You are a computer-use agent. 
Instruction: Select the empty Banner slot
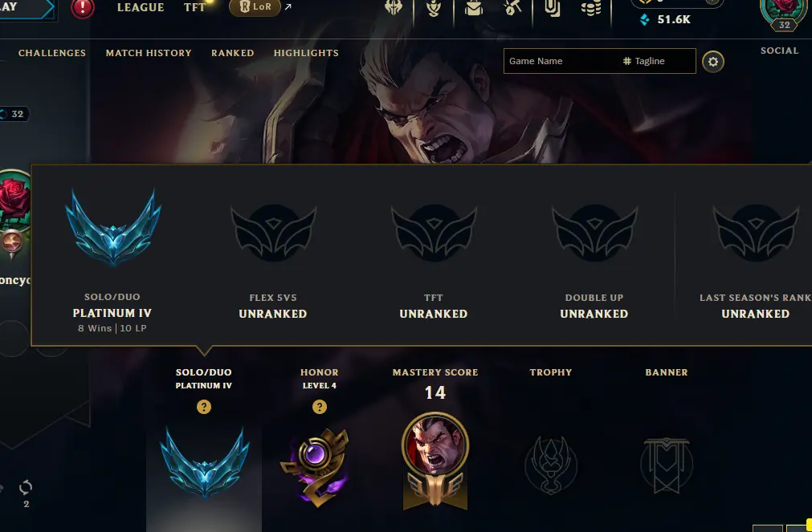[x=667, y=465]
